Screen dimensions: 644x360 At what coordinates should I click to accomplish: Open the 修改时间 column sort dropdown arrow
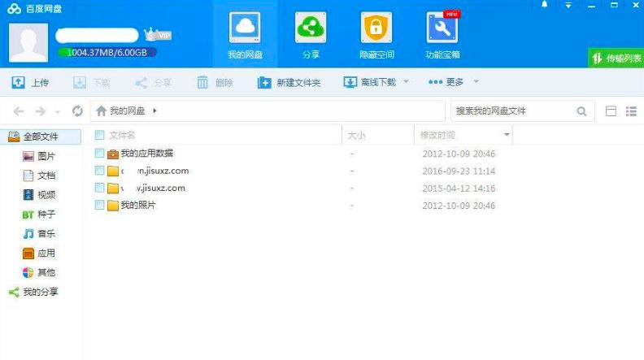[x=507, y=135]
